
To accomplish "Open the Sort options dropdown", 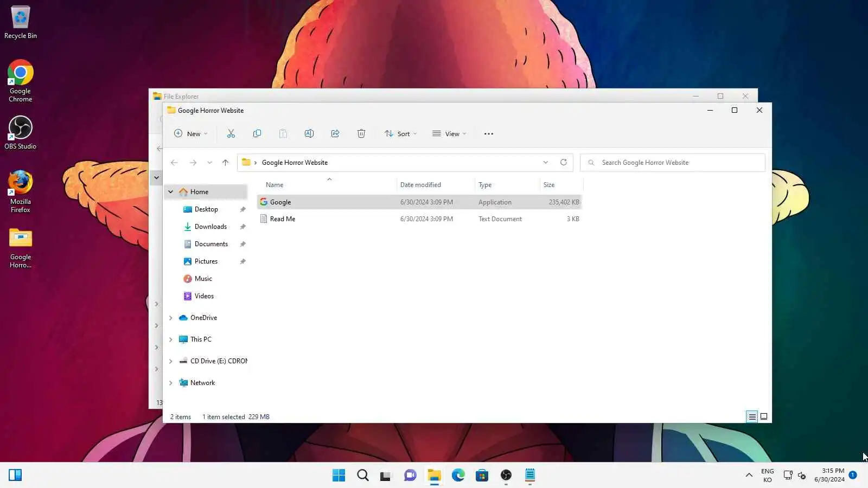I will (401, 134).
